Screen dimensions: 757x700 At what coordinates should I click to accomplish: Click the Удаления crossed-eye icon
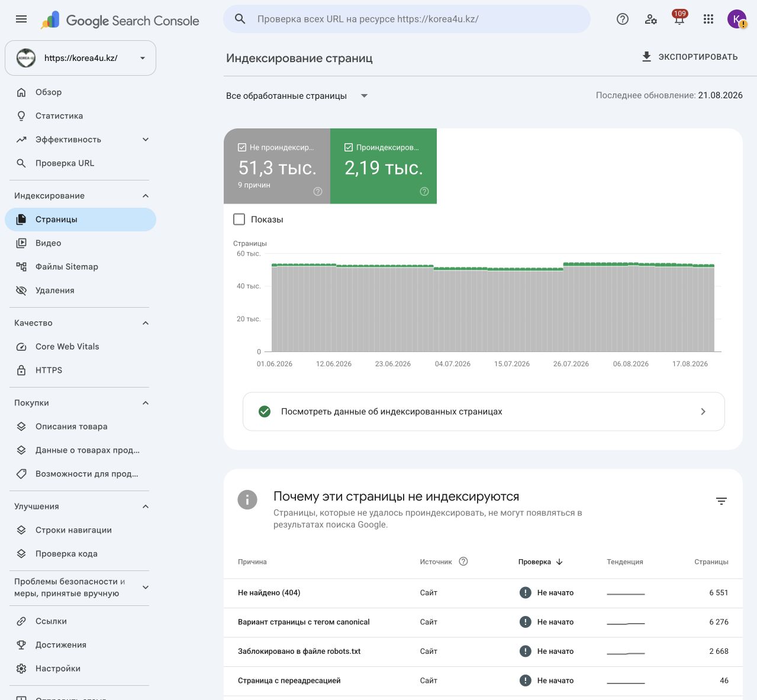click(x=21, y=291)
